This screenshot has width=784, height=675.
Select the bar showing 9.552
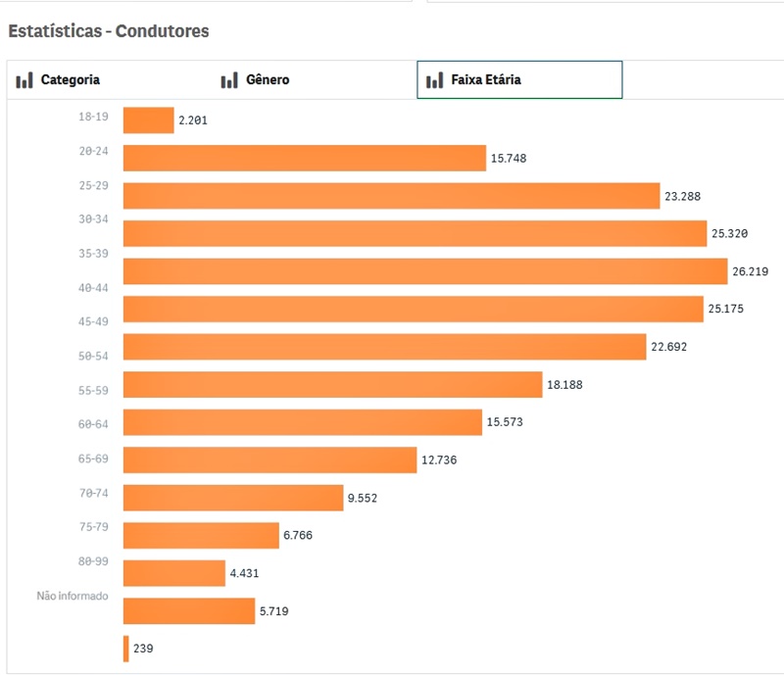point(233,498)
